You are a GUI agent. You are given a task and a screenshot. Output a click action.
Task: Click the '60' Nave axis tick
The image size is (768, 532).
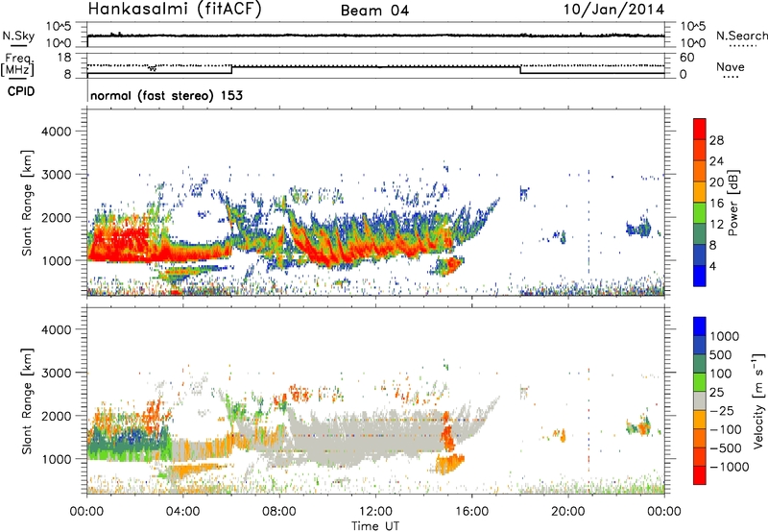click(687, 58)
